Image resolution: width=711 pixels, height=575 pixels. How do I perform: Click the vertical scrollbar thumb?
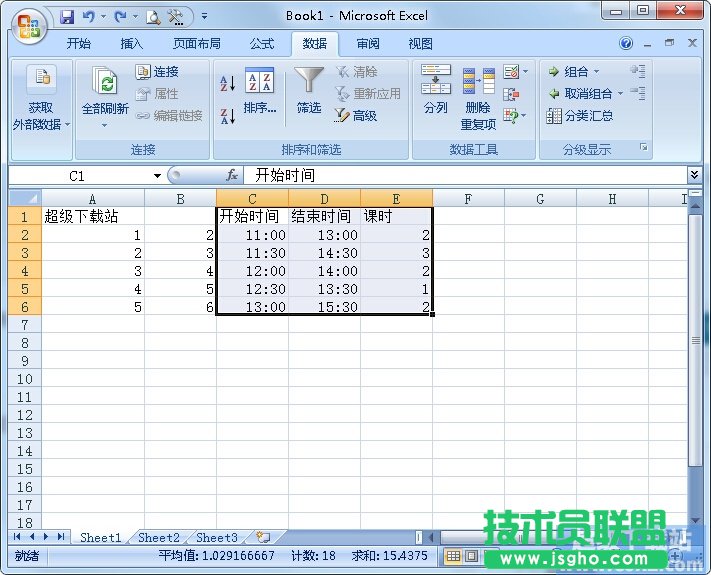coord(695,340)
